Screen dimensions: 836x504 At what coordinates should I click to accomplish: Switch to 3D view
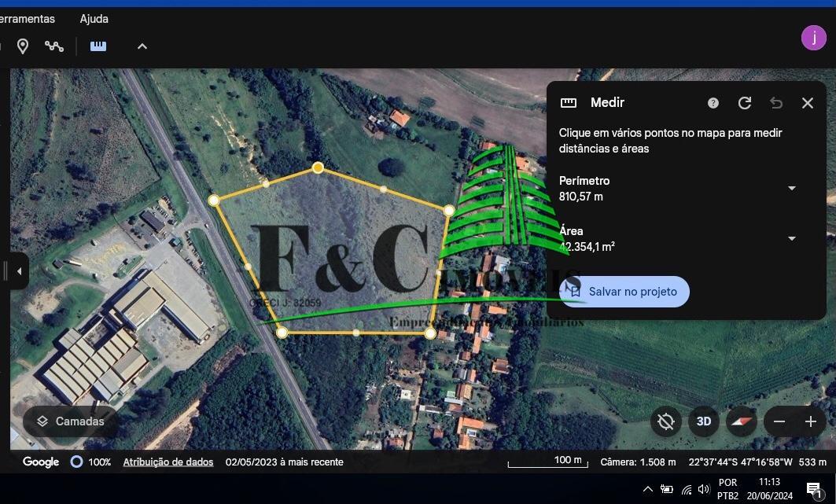point(703,421)
